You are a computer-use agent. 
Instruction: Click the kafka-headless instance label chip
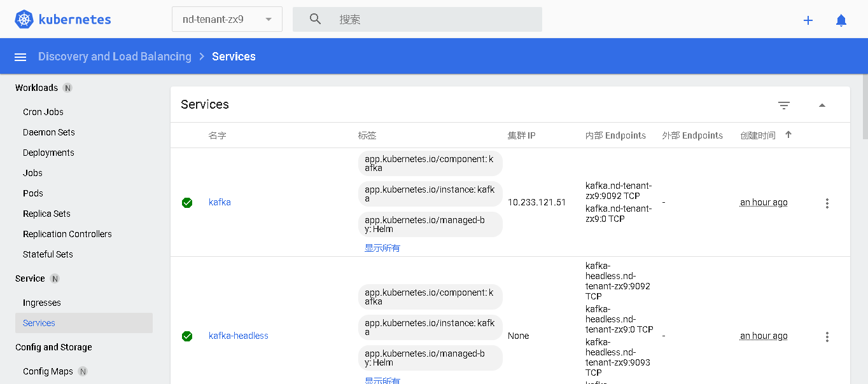point(430,327)
